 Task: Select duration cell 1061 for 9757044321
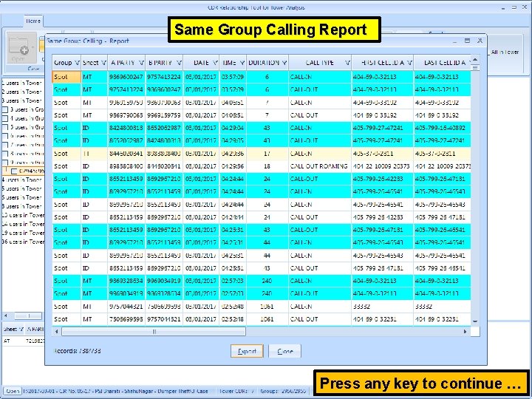(x=267, y=307)
